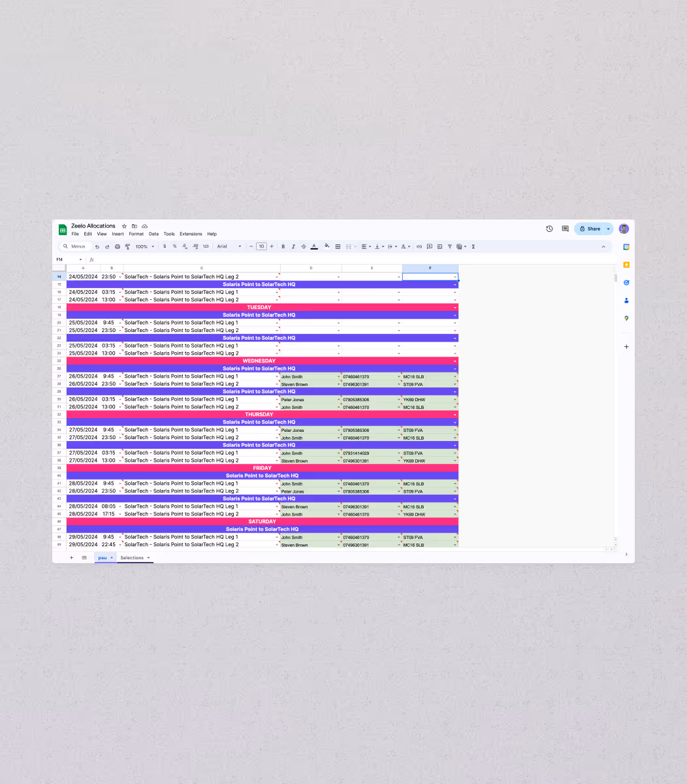Decrease decimal places
Screen dimensions: 687x784
coord(185,246)
